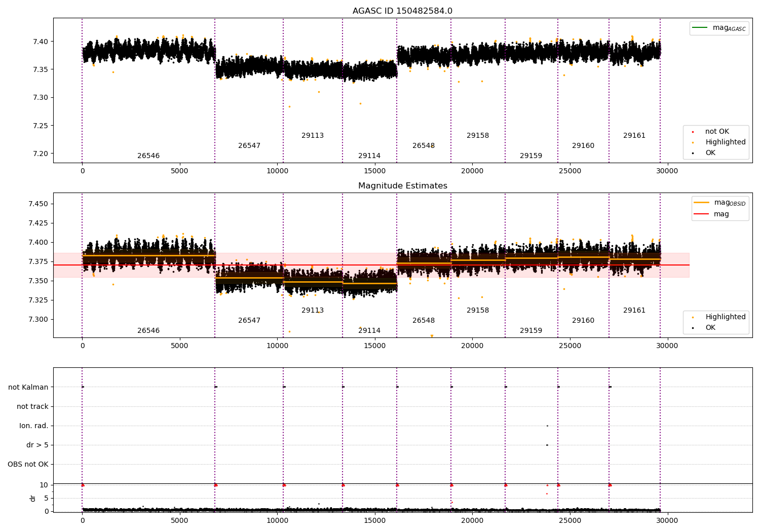The width and height of the screenshot is (760, 532).
Task: Click obsid label 29113 in AGASC ID plot
Action: tap(313, 136)
